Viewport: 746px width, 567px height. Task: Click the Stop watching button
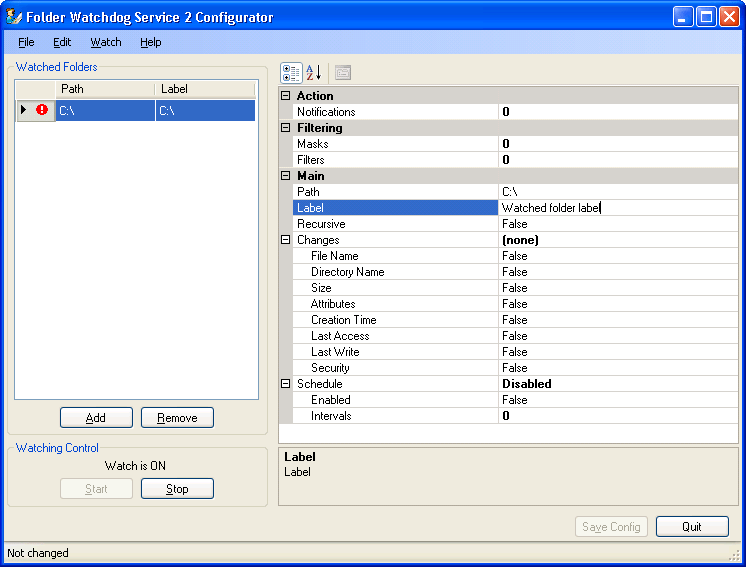[177, 489]
